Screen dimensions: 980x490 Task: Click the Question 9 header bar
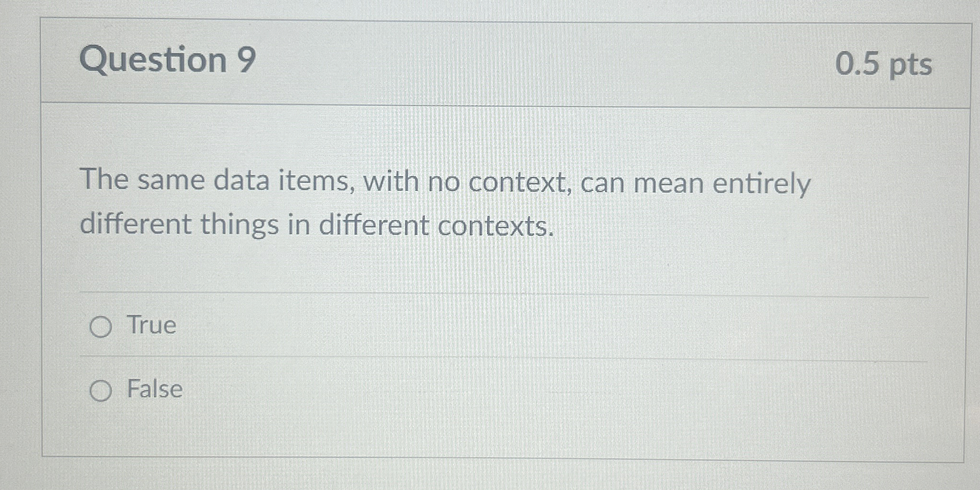pyautogui.click(x=477, y=60)
